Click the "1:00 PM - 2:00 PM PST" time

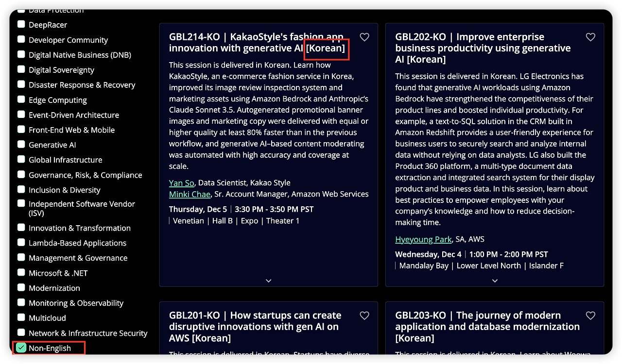click(x=509, y=254)
